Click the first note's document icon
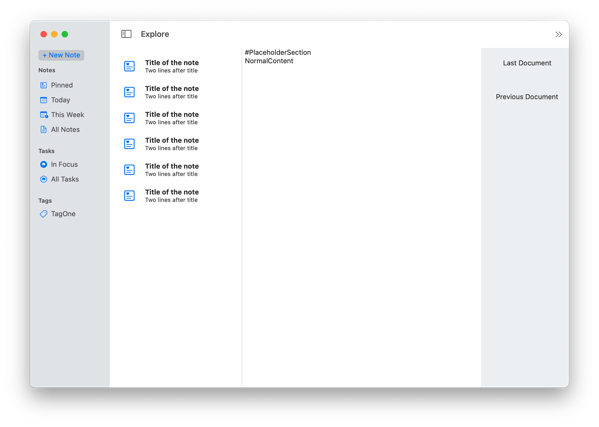The height and width of the screenshot is (427, 599). click(130, 66)
